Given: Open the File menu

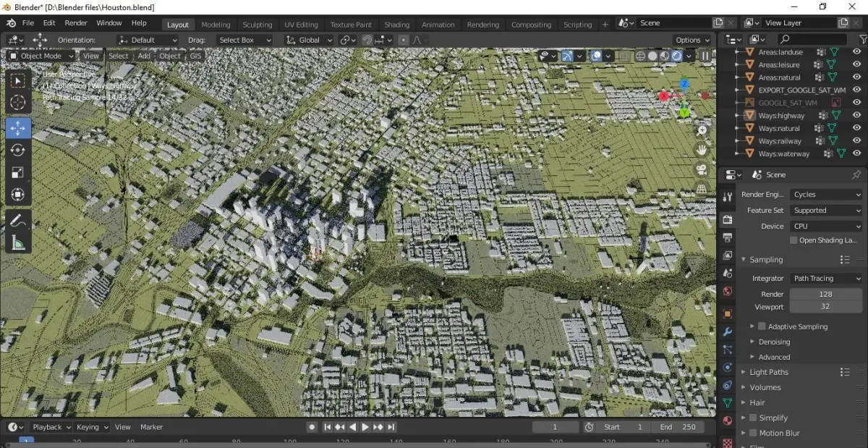Looking at the screenshot, I should pos(27,23).
